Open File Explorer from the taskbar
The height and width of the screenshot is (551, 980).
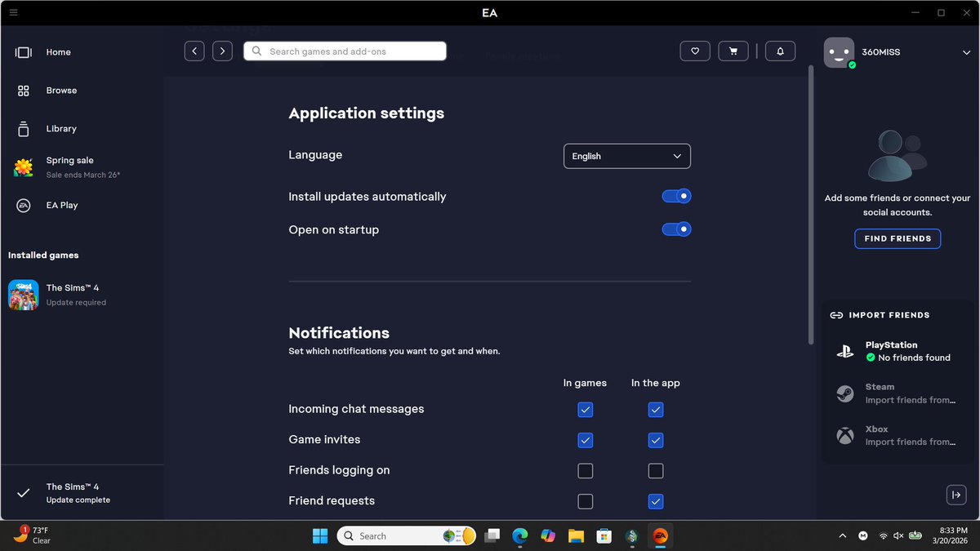click(x=576, y=536)
